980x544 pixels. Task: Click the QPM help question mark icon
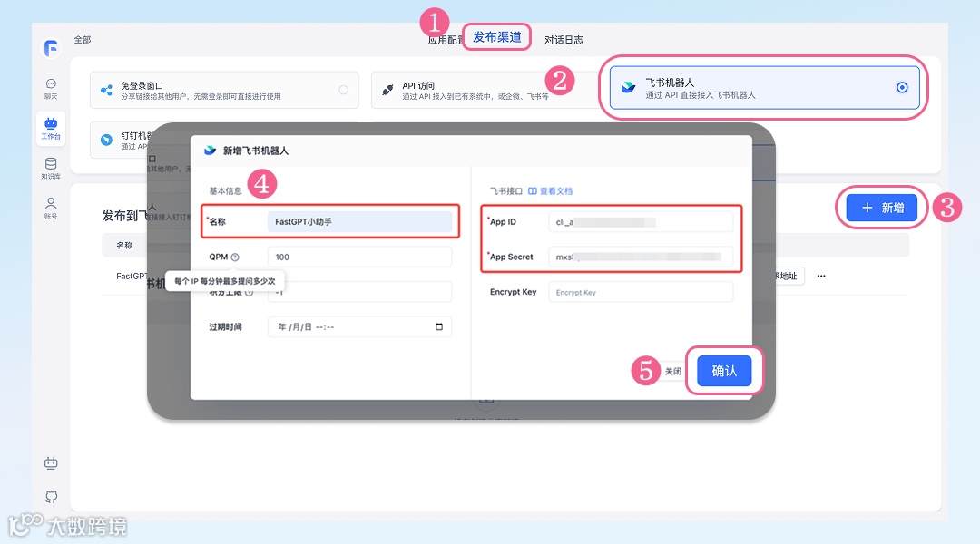235,257
